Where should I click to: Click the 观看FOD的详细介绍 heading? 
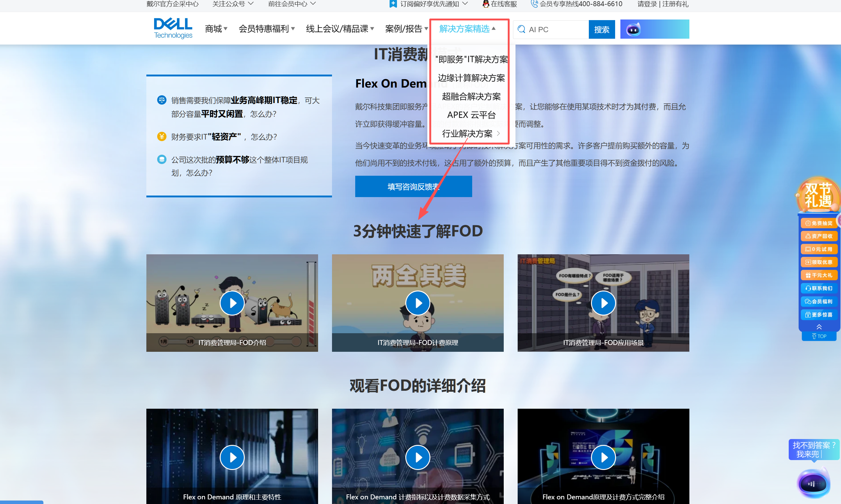[418, 386]
